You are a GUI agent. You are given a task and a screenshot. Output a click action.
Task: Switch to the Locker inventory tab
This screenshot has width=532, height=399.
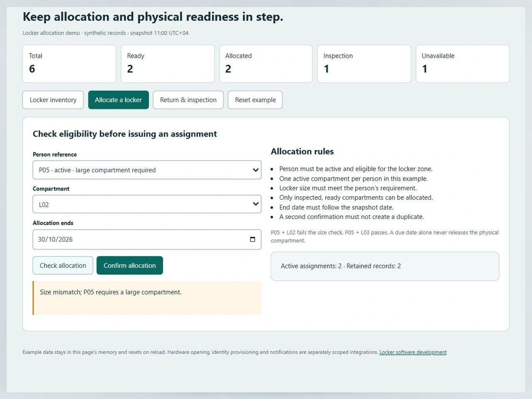pyautogui.click(x=53, y=100)
